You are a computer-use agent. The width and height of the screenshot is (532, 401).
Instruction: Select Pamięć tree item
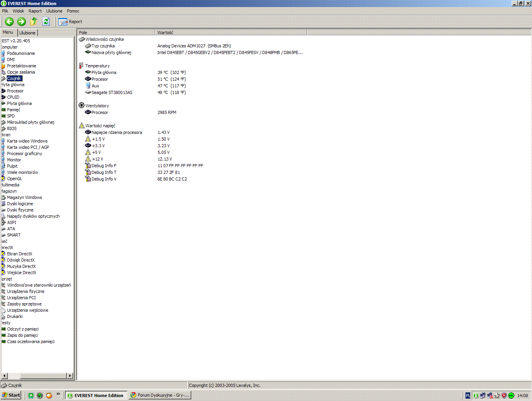pyautogui.click(x=14, y=110)
